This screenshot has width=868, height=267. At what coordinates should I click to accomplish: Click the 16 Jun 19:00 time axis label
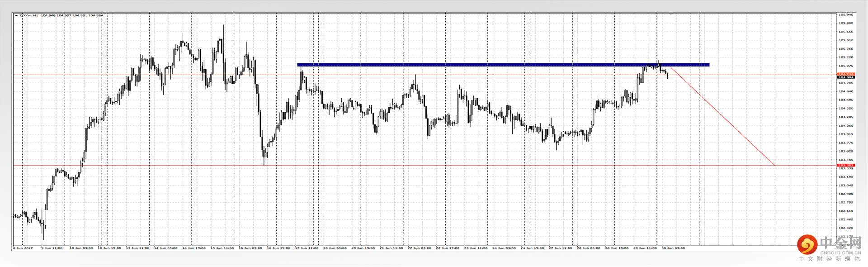[278, 248]
